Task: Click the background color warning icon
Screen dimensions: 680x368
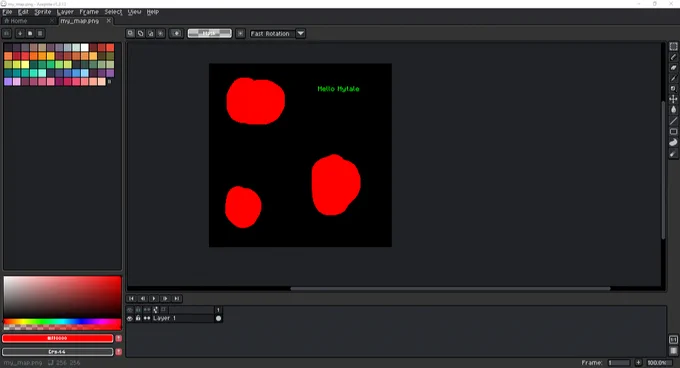Action: (118, 352)
